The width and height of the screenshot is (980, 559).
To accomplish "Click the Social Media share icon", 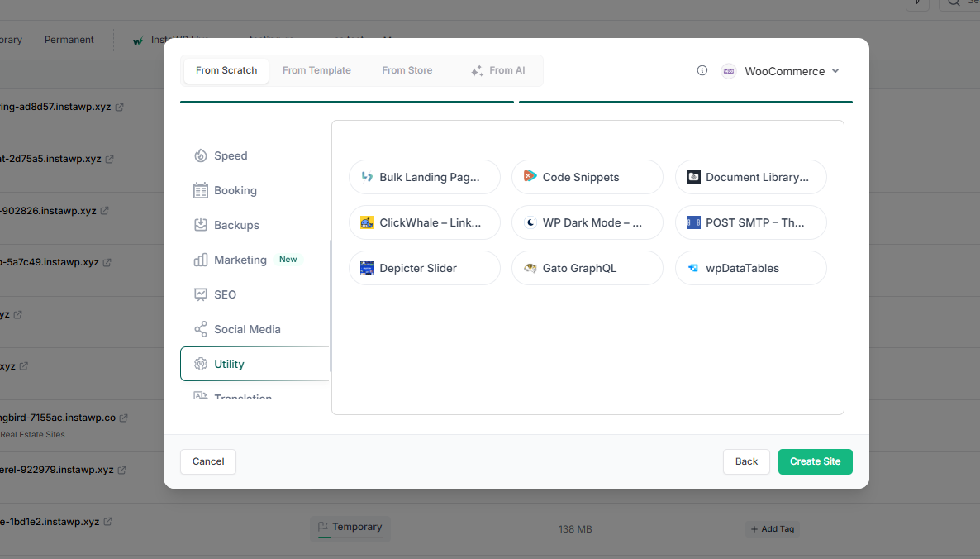I will [x=201, y=329].
